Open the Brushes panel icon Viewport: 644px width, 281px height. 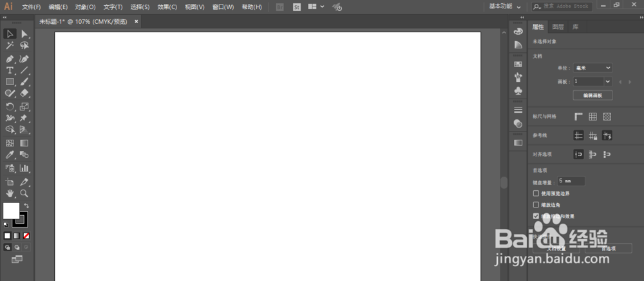point(518,77)
